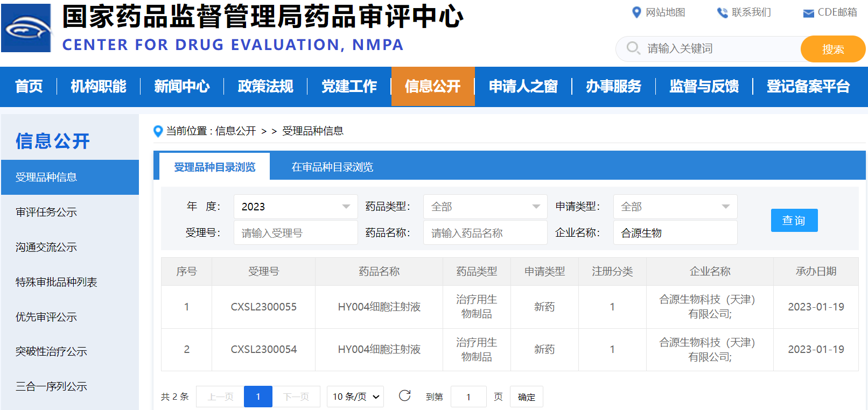The height and width of the screenshot is (410, 868).
Task: Open the CDE邮箱 link
Action: [837, 12]
